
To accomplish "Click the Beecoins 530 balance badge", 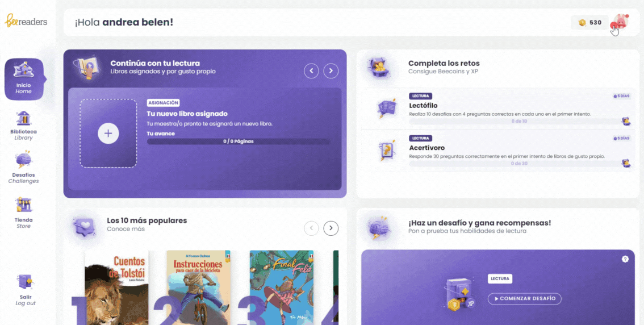I will tap(590, 23).
